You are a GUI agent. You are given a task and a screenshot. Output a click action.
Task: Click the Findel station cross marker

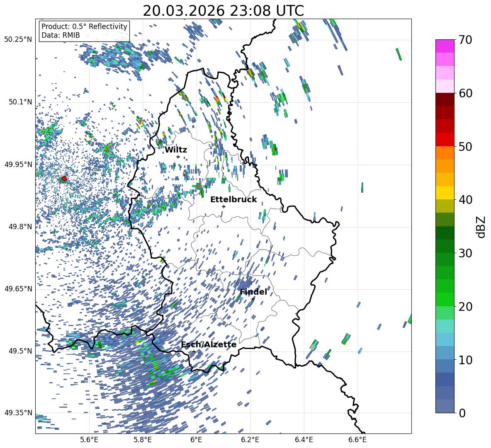(x=253, y=299)
